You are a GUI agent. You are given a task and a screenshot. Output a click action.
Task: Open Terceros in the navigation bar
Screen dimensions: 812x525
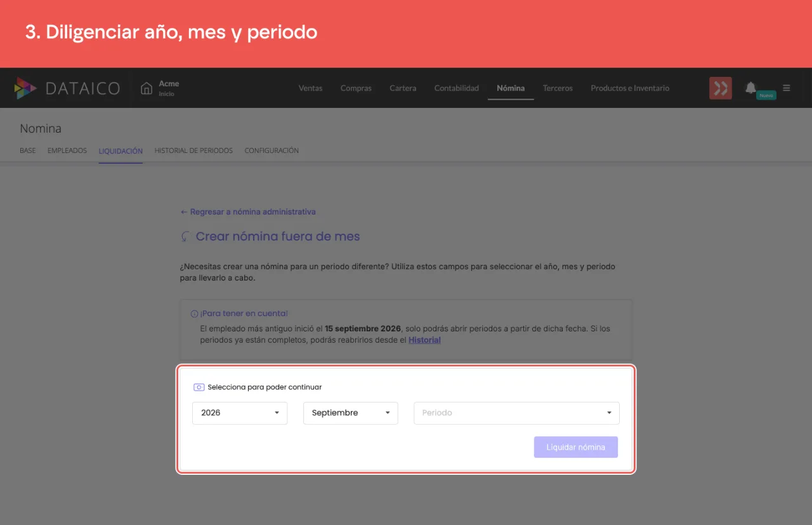(558, 88)
